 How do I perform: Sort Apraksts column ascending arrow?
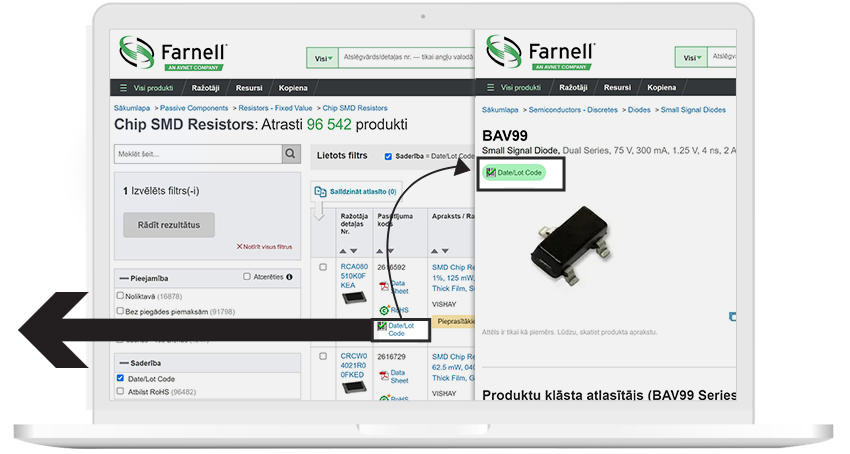coord(434,251)
